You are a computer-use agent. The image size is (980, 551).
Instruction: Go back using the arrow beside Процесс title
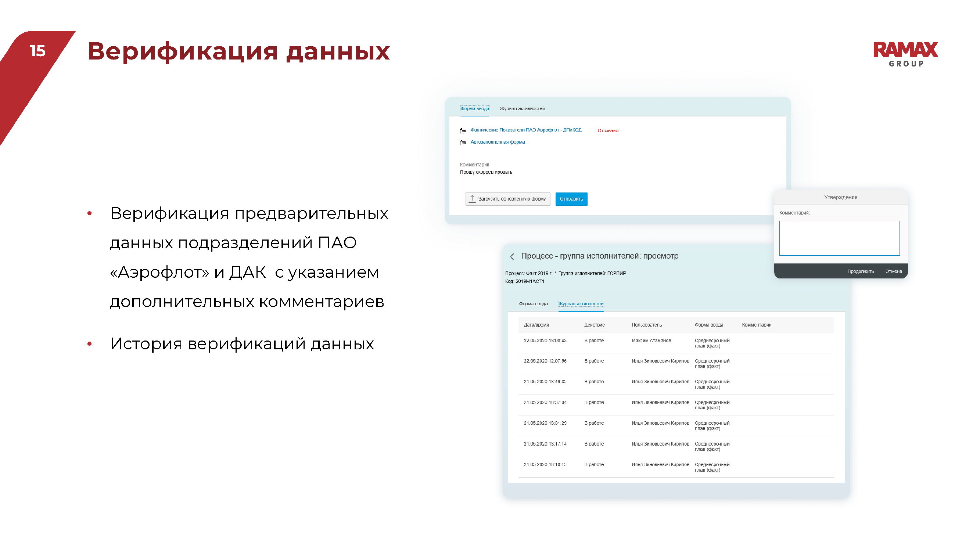[512, 257]
